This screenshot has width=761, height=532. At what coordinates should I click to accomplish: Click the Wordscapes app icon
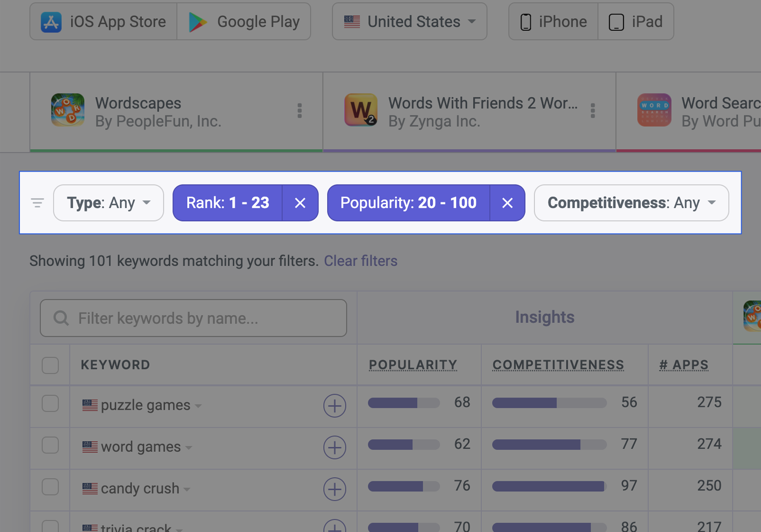click(x=68, y=110)
